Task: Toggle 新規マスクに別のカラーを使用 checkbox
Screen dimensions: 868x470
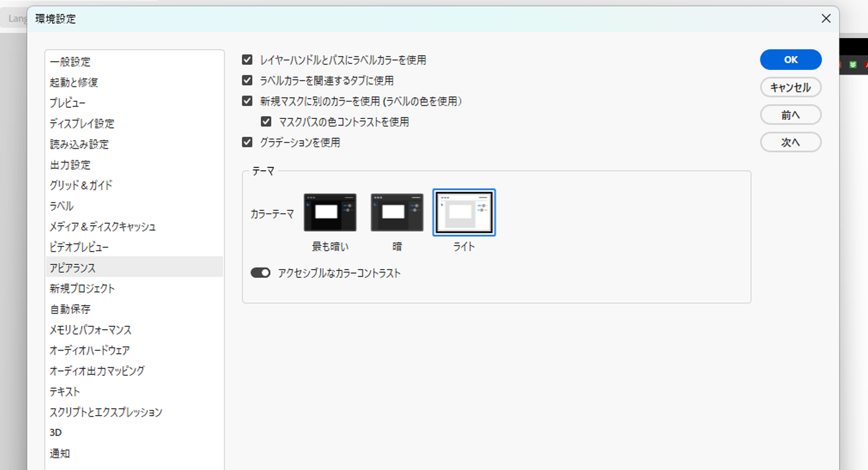Action: [x=247, y=101]
